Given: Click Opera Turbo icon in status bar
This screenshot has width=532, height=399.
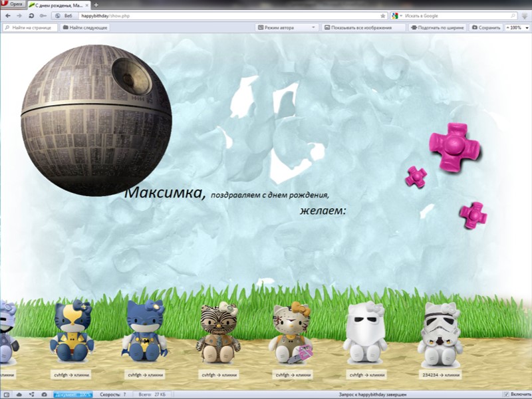Looking at the screenshot, I should click(44, 394).
